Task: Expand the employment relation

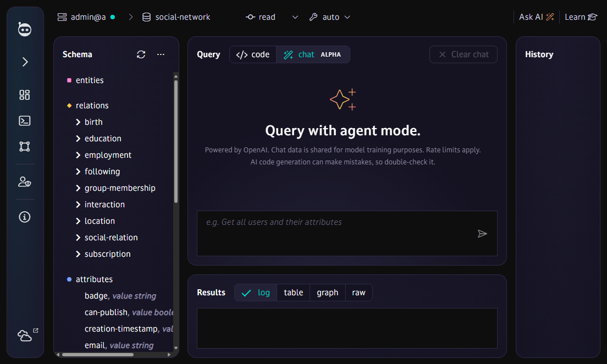Action: point(78,155)
